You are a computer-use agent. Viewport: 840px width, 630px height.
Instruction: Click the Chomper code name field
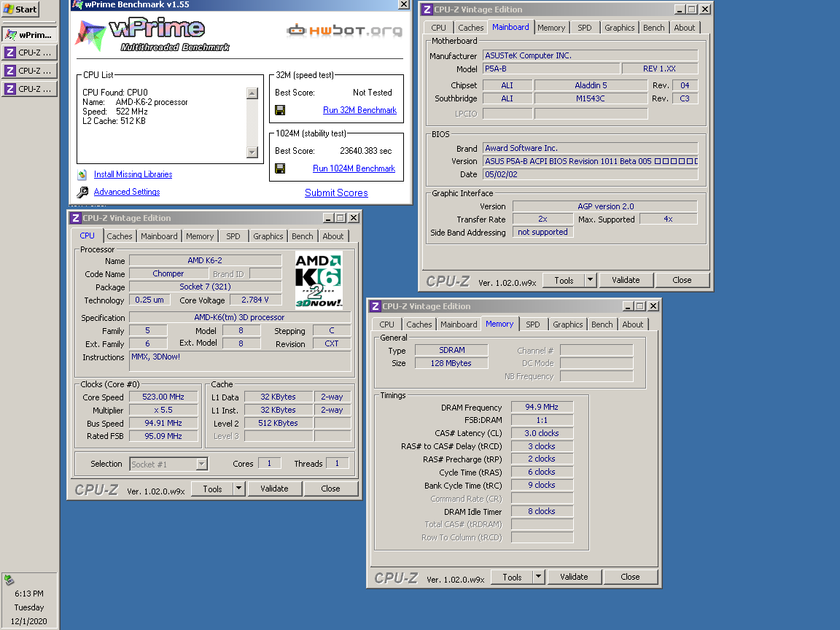click(168, 273)
